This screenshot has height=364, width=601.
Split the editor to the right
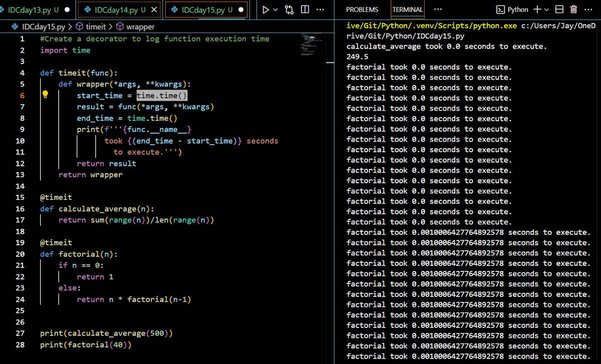(x=305, y=10)
